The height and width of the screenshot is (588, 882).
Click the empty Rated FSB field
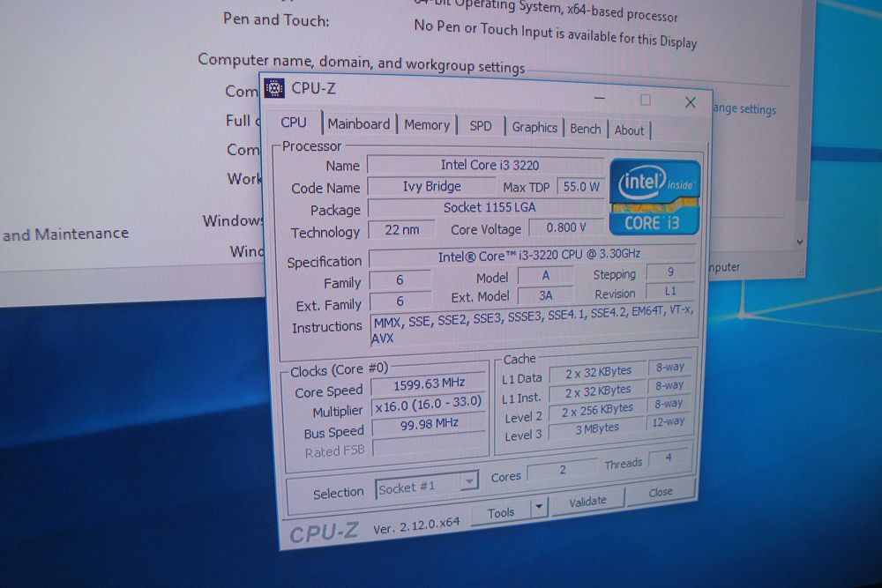point(430,445)
